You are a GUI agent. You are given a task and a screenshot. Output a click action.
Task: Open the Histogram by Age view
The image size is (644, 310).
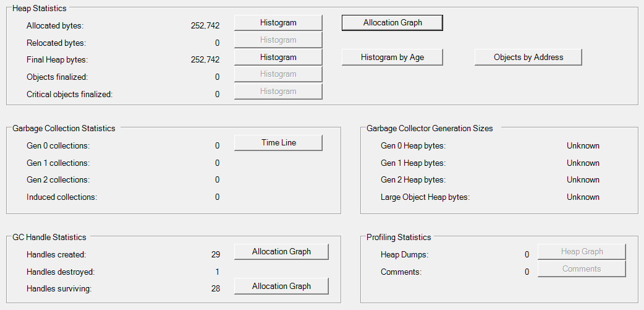392,57
